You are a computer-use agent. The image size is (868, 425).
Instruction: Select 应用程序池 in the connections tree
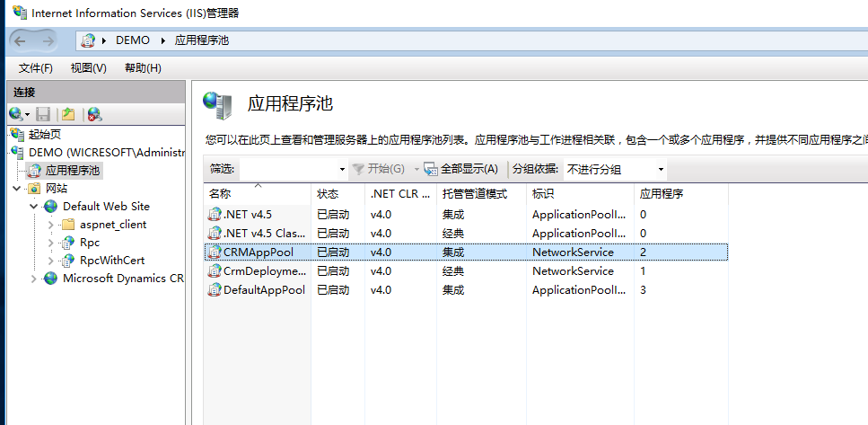[x=73, y=170]
